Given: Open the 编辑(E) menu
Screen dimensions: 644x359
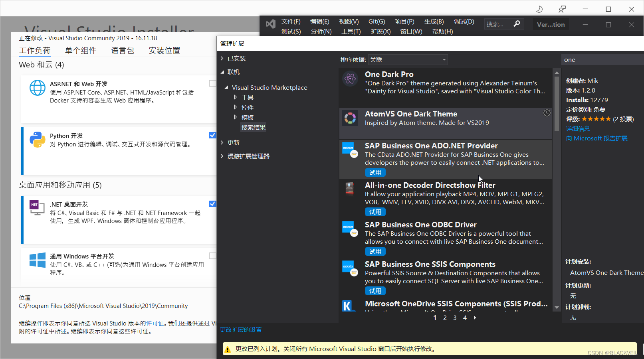Looking at the screenshot, I should (x=319, y=22).
